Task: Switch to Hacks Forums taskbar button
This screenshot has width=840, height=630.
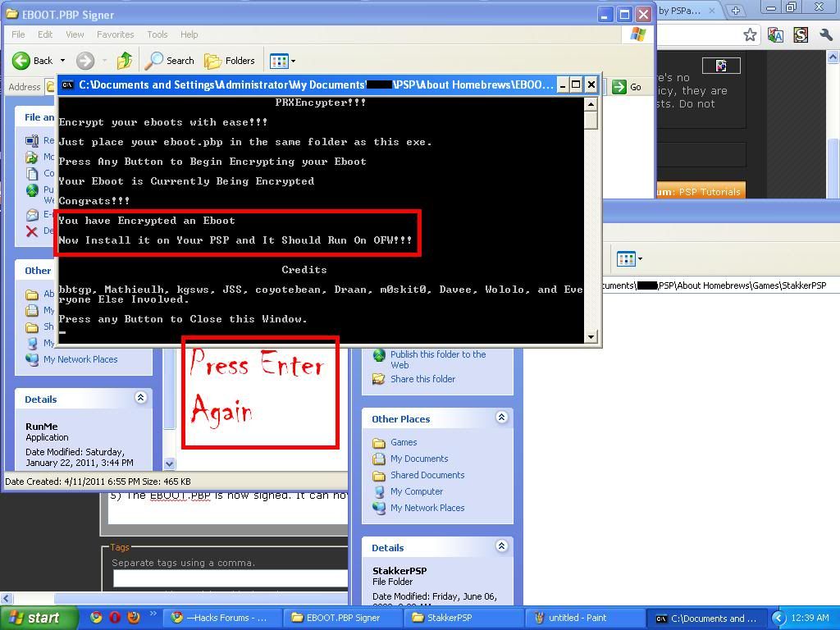Action: (222, 619)
